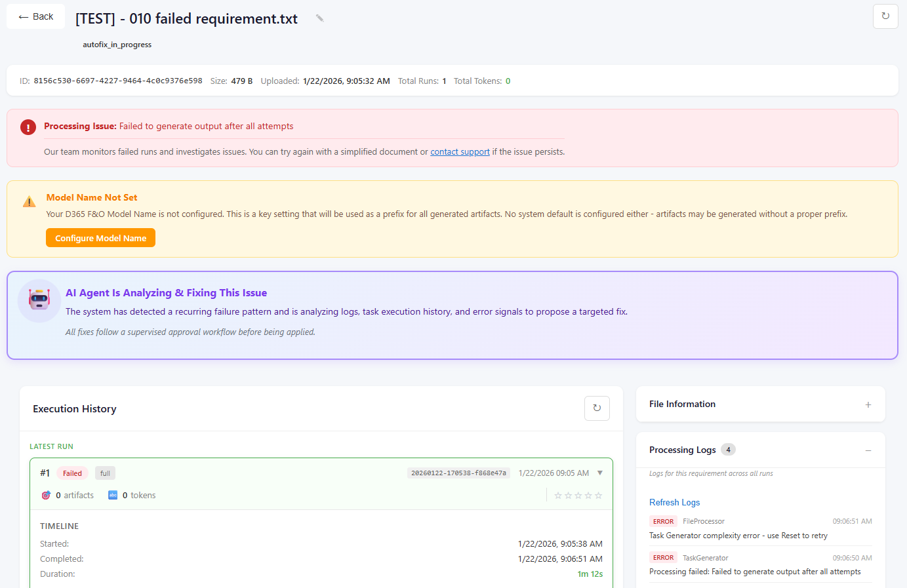
Task: Click the tokens icon
Action: [113, 495]
